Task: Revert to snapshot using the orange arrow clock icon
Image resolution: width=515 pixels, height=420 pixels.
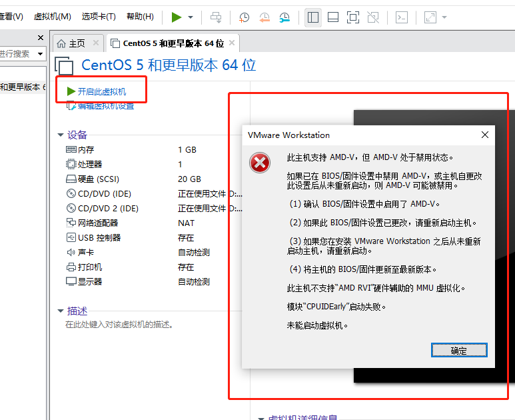Action: click(x=264, y=17)
